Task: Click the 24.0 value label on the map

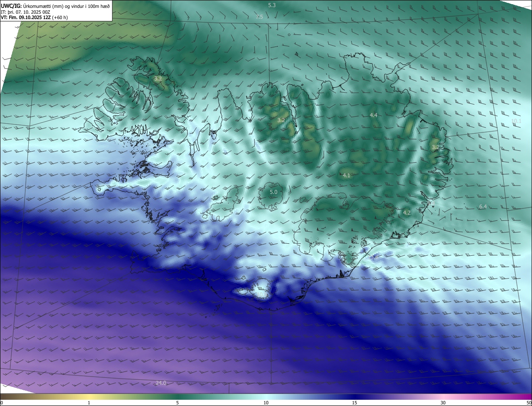Action: pyautogui.click(x=161, y=383)
